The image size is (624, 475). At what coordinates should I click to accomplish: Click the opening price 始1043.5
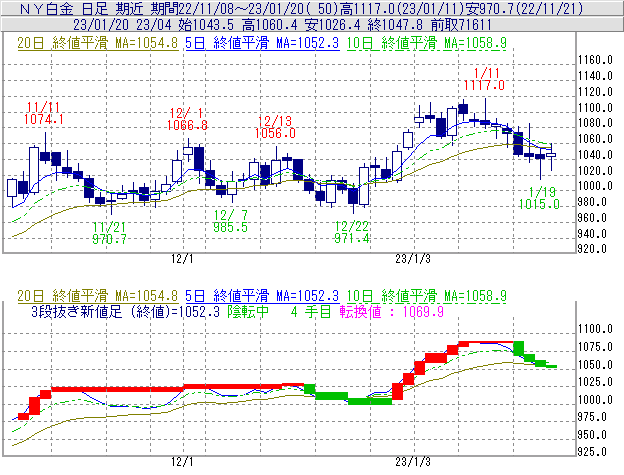[x=206, y=25]
